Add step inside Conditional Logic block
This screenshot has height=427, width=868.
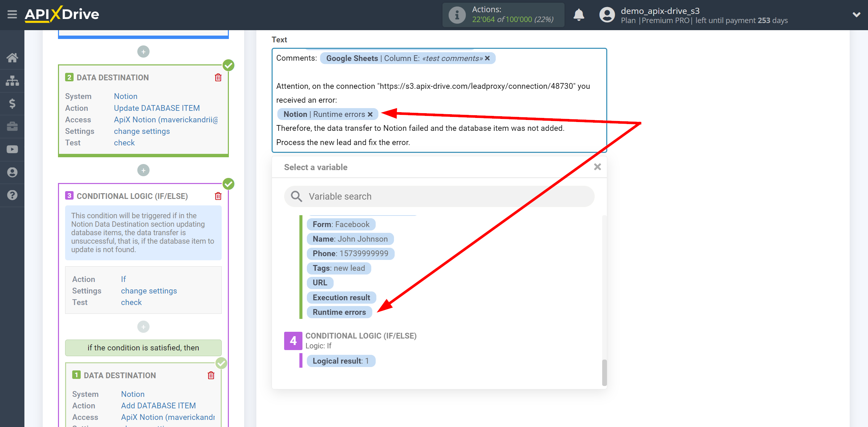[143, 327]
